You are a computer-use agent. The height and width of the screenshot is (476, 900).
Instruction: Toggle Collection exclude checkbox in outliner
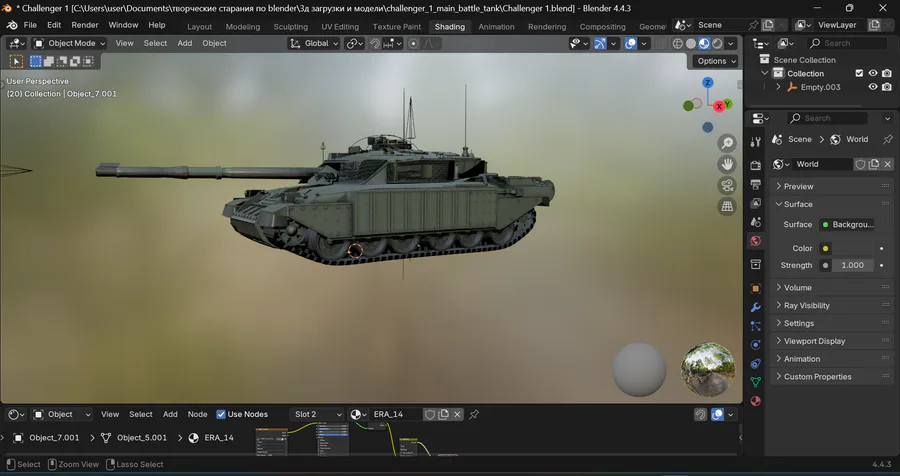coord(858,73)
